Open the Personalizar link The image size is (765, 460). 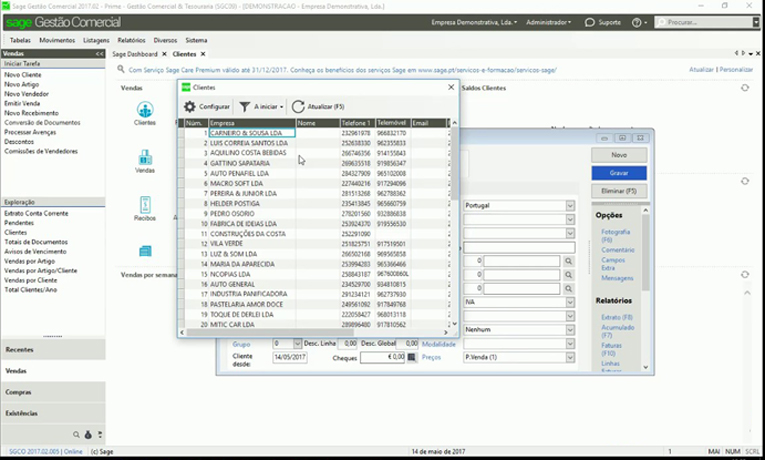736,70
